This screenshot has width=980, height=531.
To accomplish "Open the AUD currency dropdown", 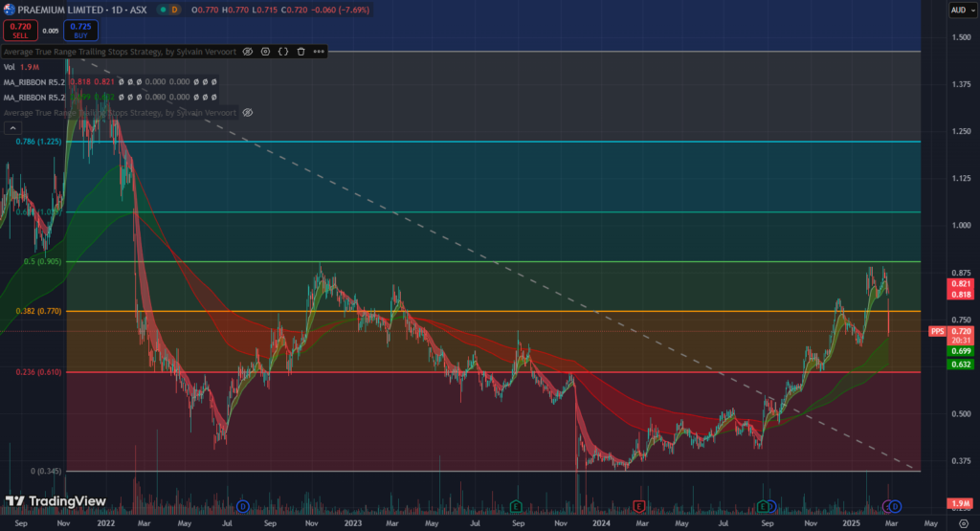I will (963, 10).
